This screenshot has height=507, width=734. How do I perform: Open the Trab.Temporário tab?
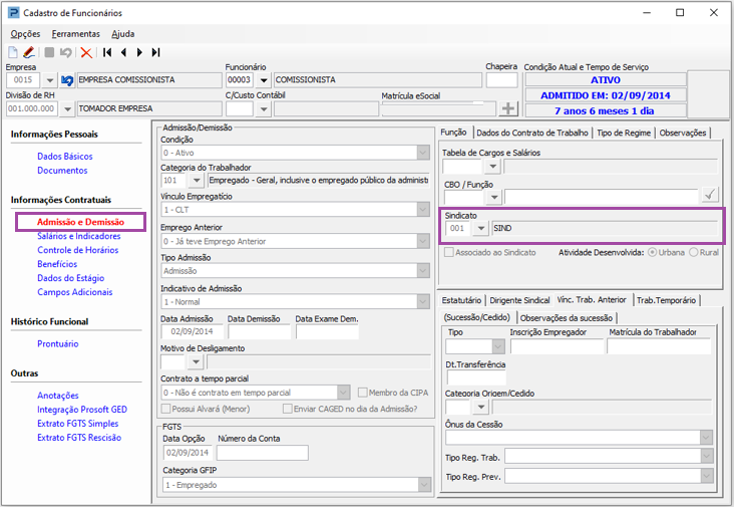coord(666,300)
